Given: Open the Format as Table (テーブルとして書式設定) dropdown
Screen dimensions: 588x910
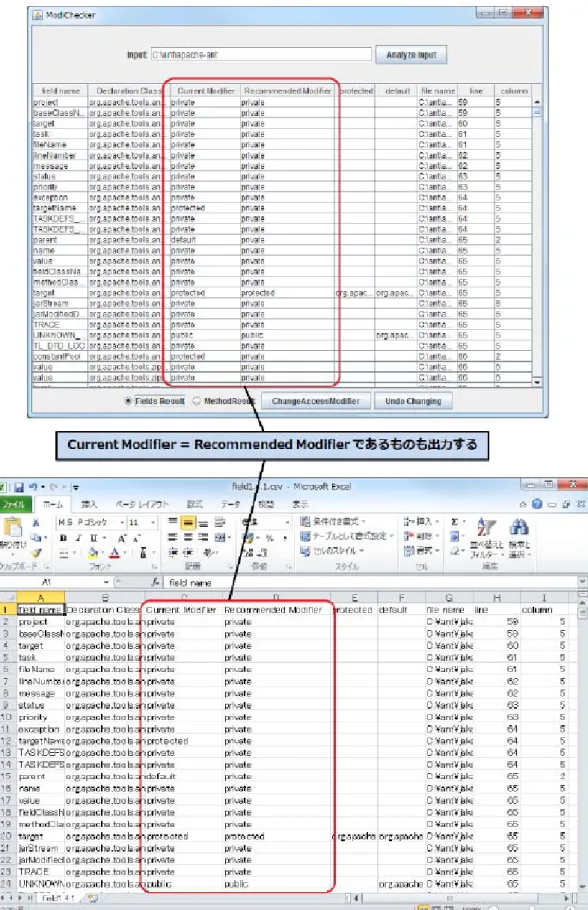Looking at the screenshot, I should coord(347,536).
